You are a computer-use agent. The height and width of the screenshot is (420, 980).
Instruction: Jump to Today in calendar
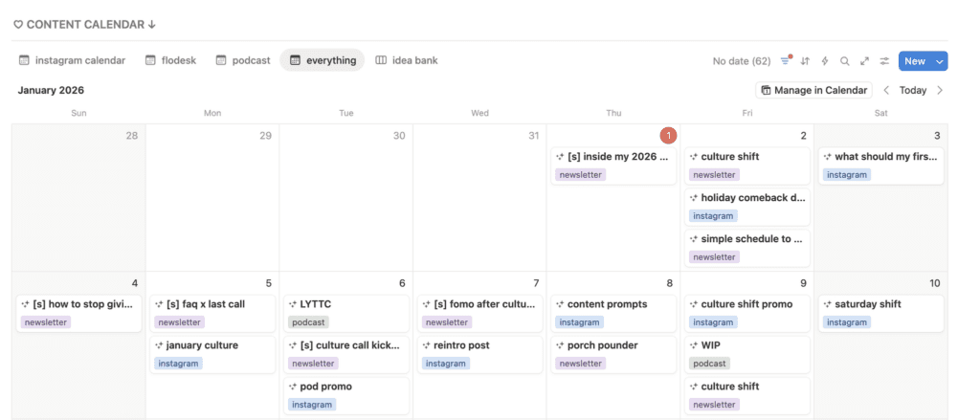pos(913,90)
